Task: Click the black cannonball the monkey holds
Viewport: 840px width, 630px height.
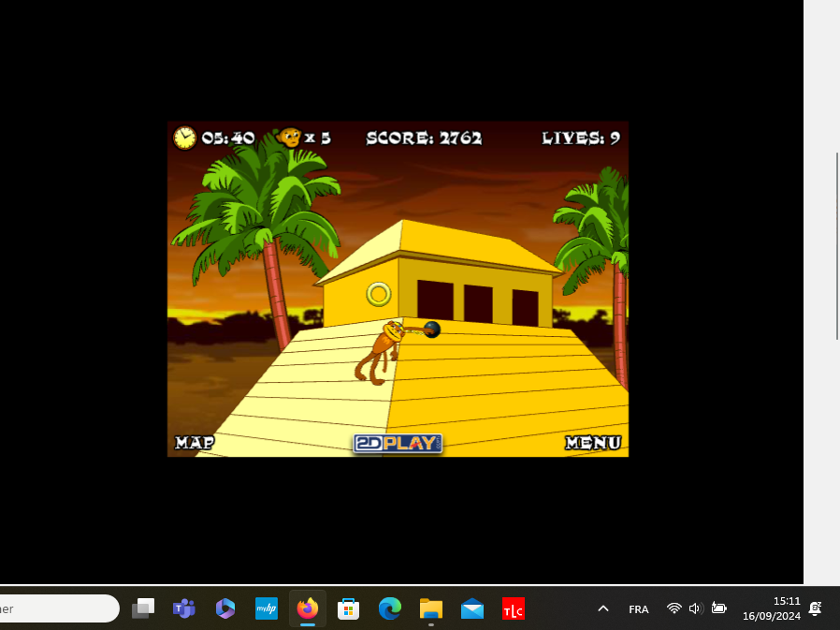Action: 432,330
